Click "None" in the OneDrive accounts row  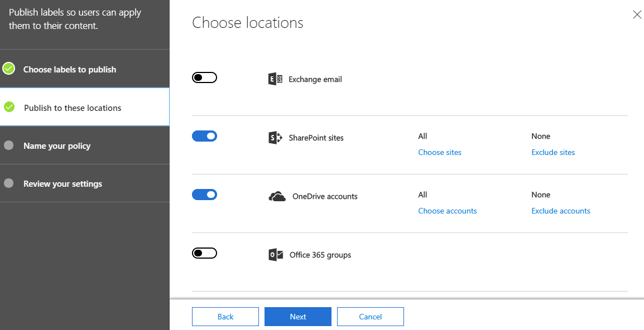tap(541, 195)
